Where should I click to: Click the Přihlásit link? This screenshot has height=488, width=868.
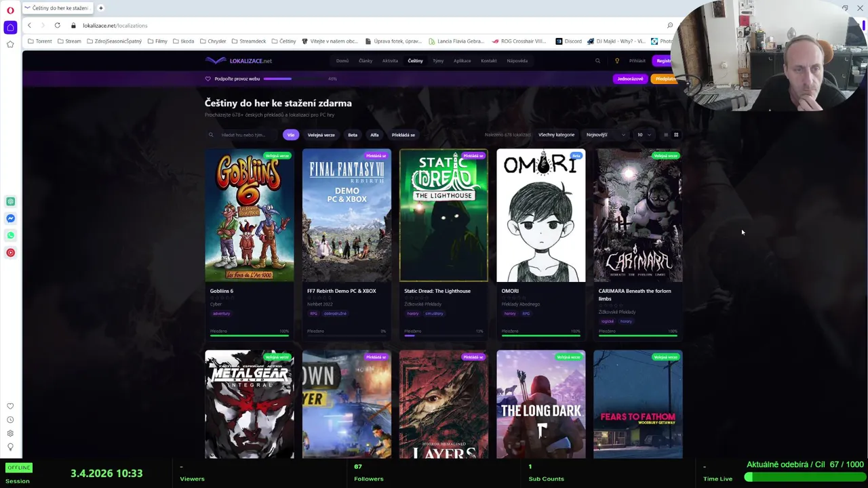pos(637,61)
